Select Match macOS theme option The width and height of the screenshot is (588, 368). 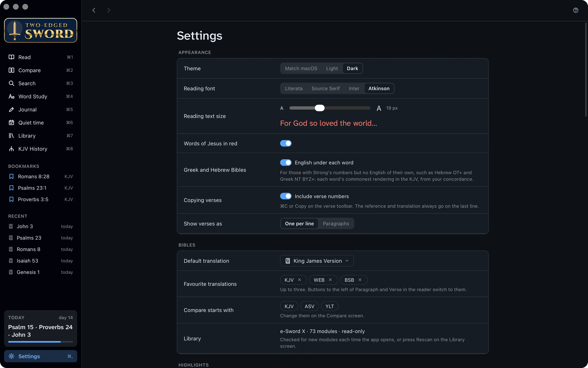click(301, 68)
